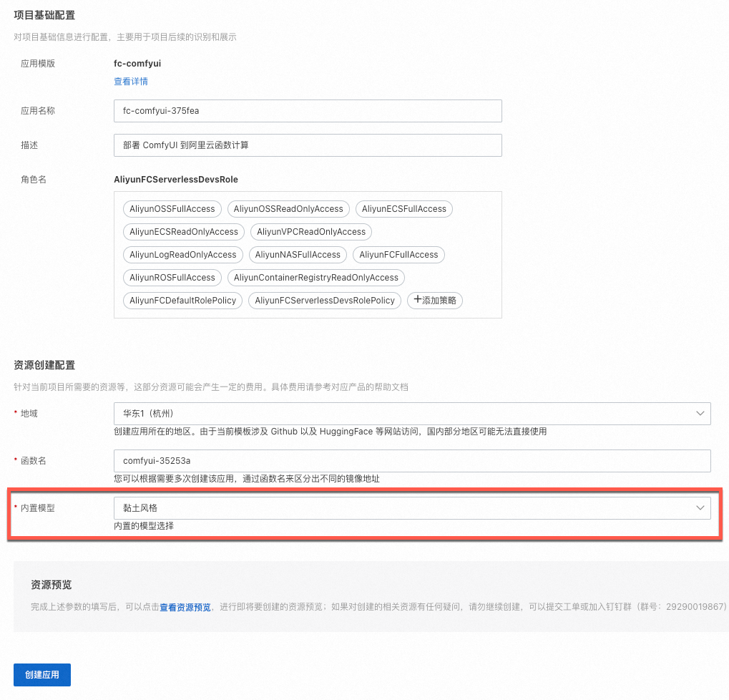The image size is (729, 700).
Task: Select the AliyunOSSReadOnlyAccess policy tag
Action: (x=288, y=209)
